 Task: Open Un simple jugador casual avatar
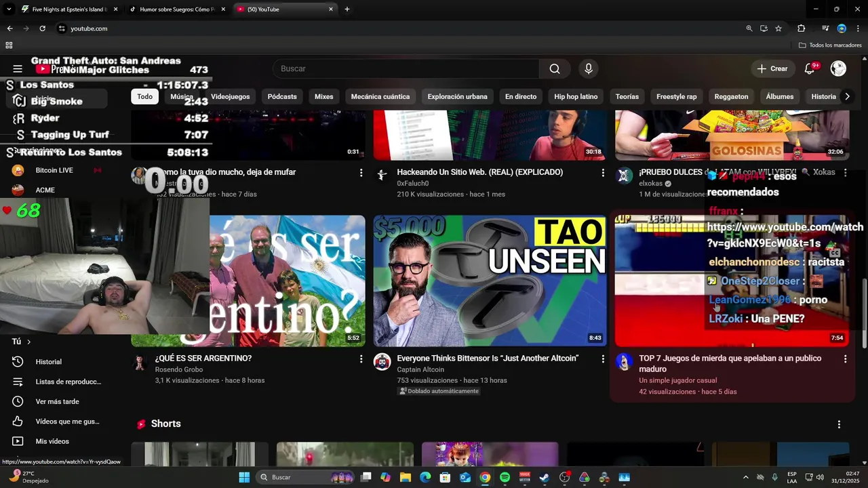coord(624,362)
